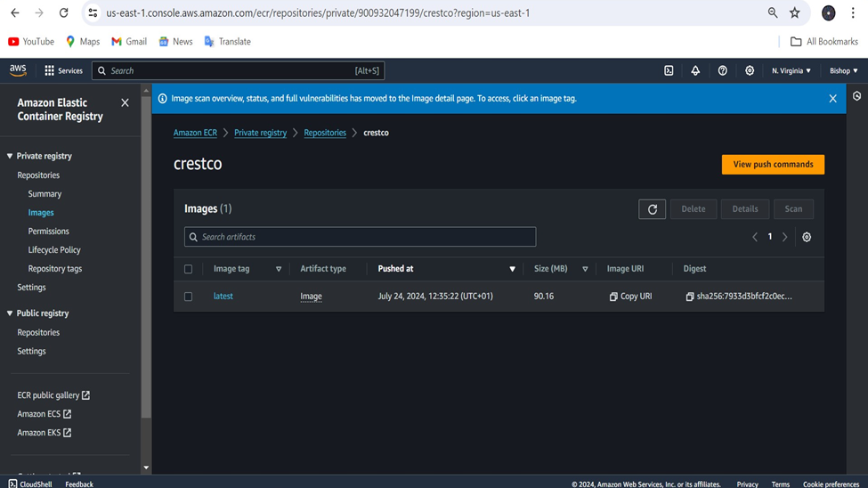This screenshot has height=488, width=868.
Task: Open CloudShell in the footer
Action: click(x=30, y=484)
